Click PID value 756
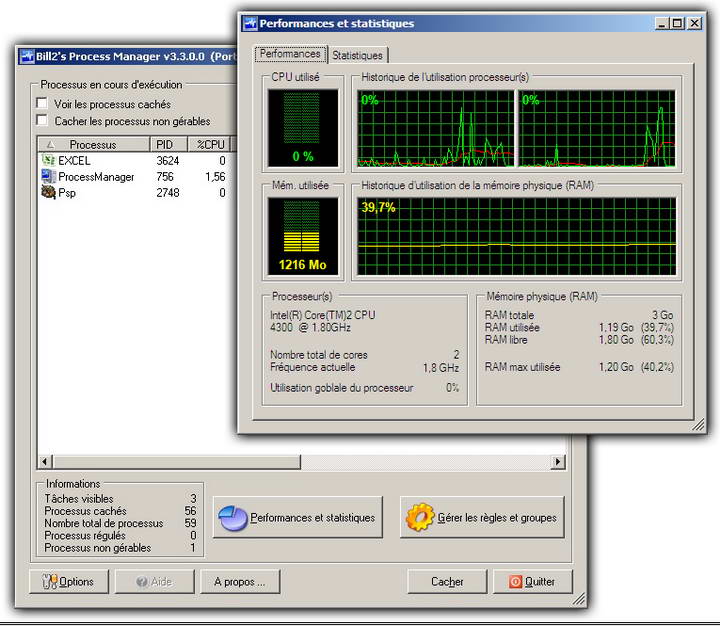This screenshot has height=626, width=720. click(164, 176)
